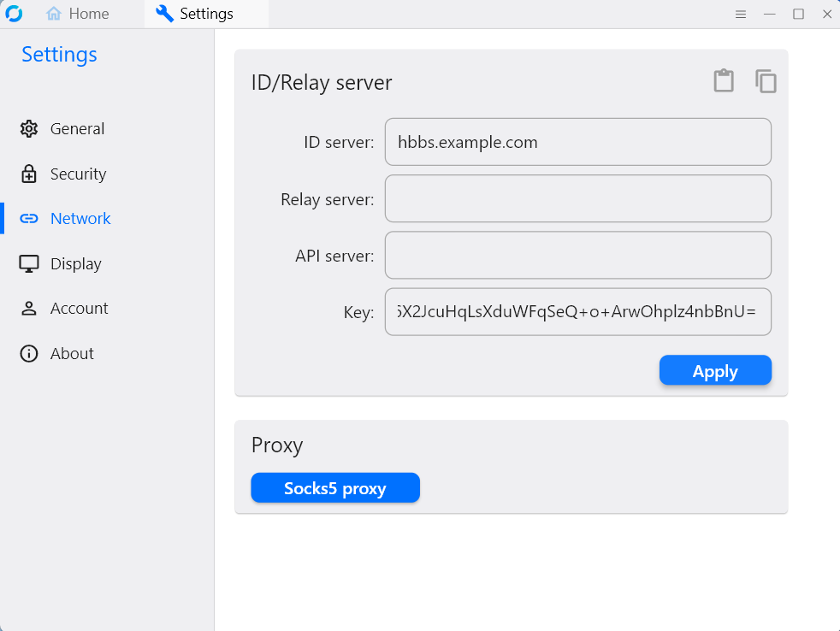Click the ID server input field
Viewport: 840px width, 631px height.
(x=577, y=142)
